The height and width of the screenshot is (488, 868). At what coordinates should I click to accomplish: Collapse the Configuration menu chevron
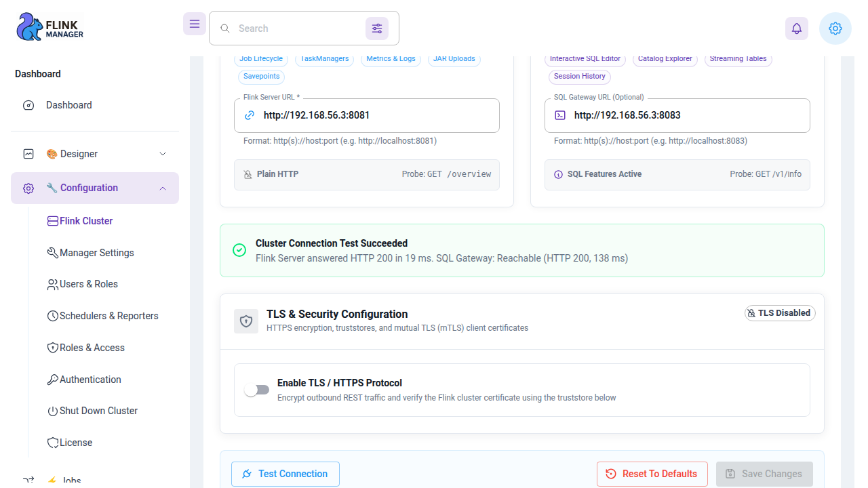163,188
